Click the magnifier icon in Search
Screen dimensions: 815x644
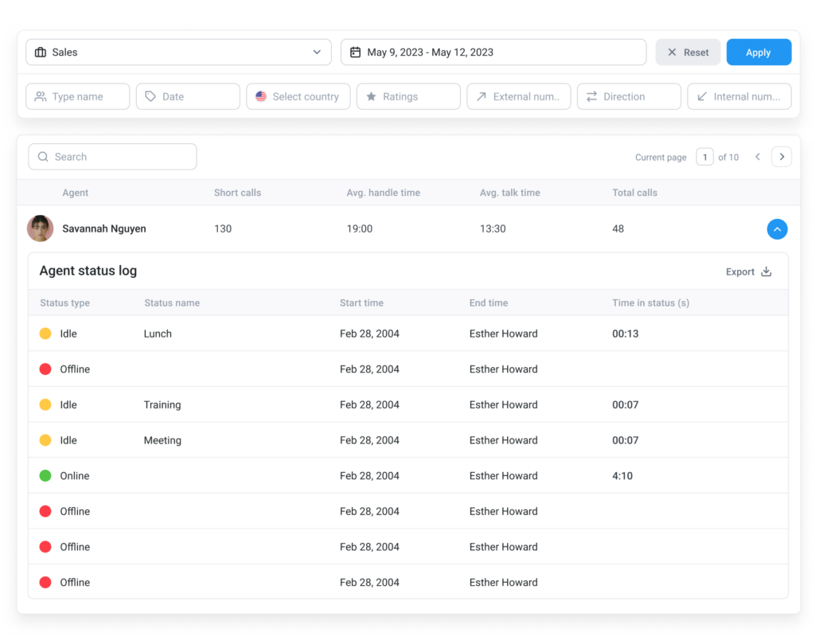tap(43, 157)
